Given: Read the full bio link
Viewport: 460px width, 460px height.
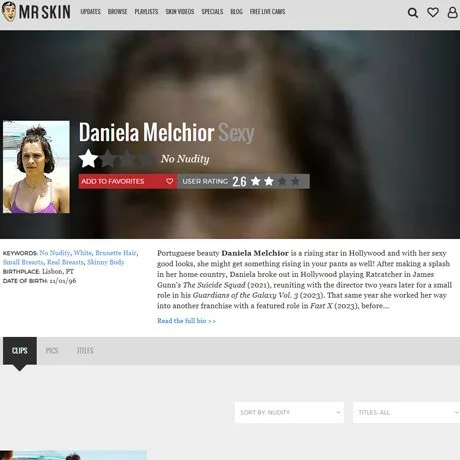Looking at the screenshot, I should point(186,321).
